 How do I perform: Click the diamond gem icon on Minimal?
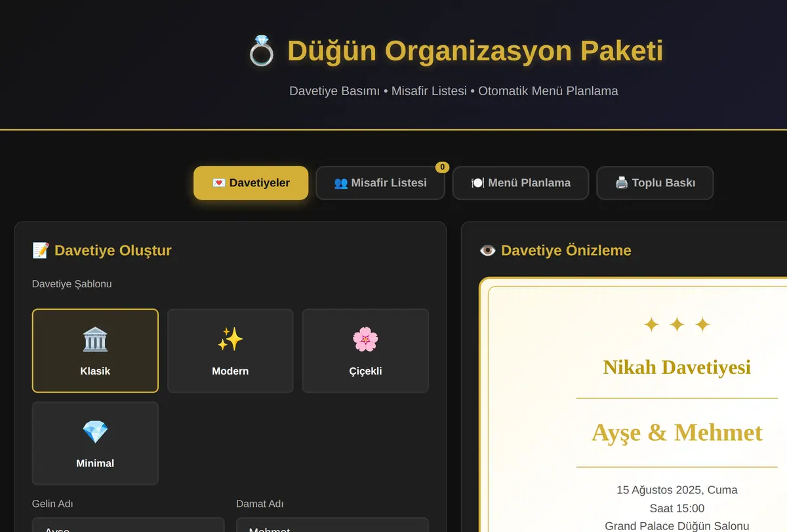coord(95,432)
